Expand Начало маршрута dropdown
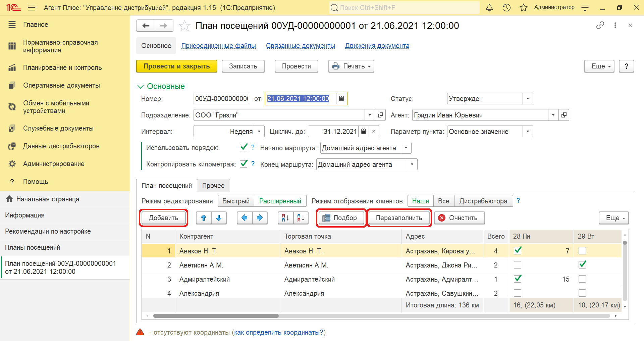This screenshot has height=341, width=644. coord(406,148)
